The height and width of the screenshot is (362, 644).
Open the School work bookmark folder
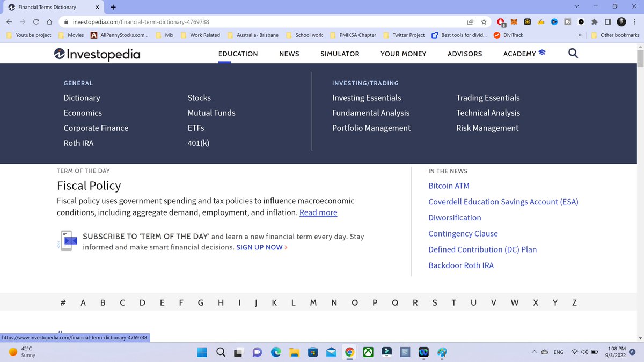(x=304, y=35)
